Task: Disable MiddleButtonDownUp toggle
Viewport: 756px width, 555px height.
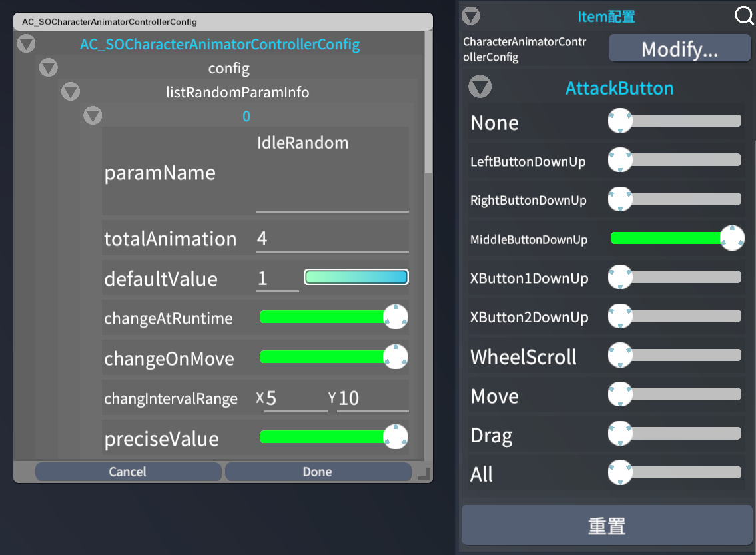Action: 677,238
